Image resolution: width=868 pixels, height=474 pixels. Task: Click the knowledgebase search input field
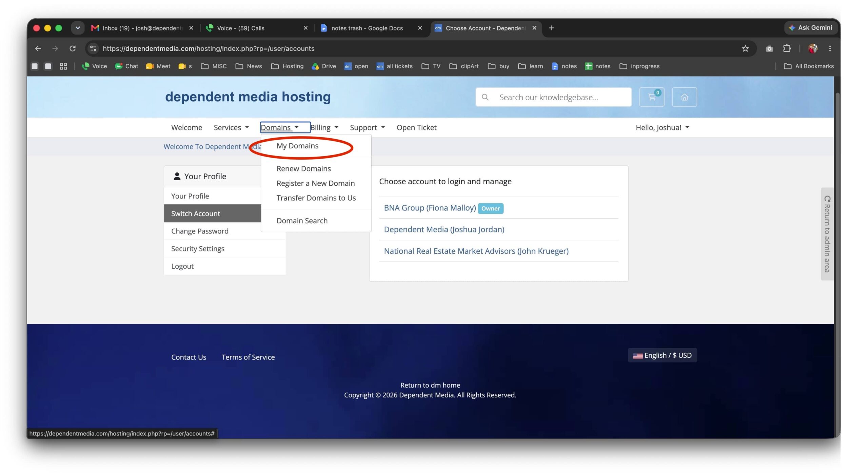pos(553,97)
